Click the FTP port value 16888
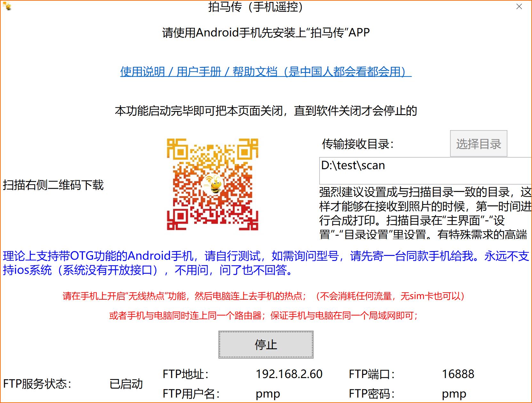The width and height of the screenshot is (532, 403). point(458,374)
